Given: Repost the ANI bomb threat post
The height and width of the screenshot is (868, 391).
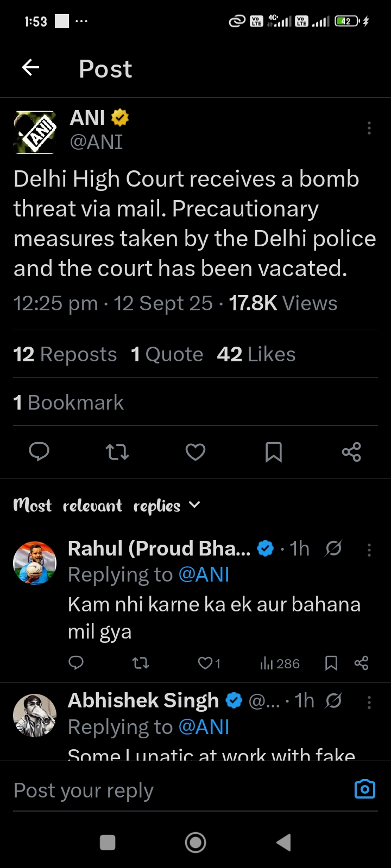Looking at the screenshot, I should 117,451.
